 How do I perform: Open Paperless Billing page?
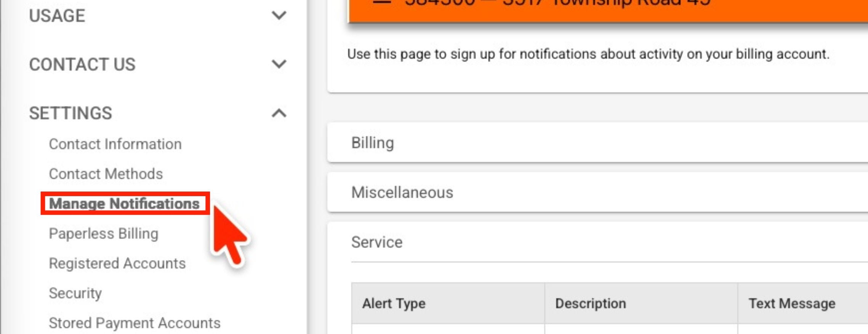[104, 233]
